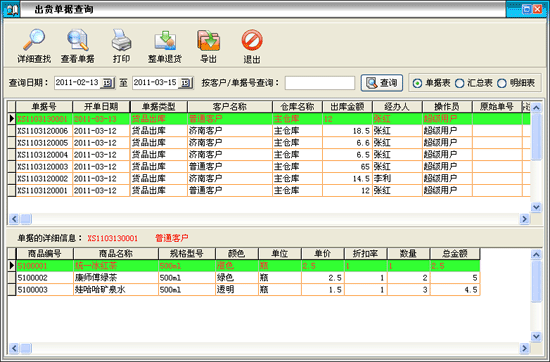Click the 查看单据 view document icon
The image size is (550, 362).
tap(78, 40)
